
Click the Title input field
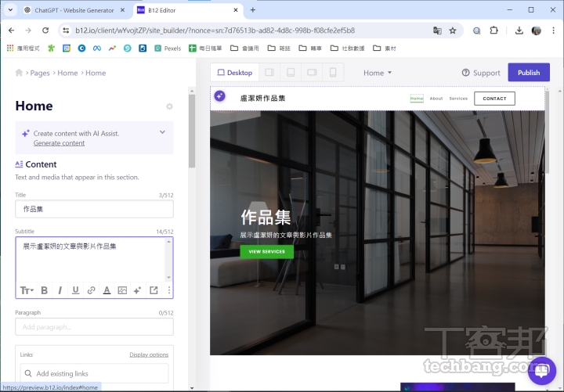(94, 209)
